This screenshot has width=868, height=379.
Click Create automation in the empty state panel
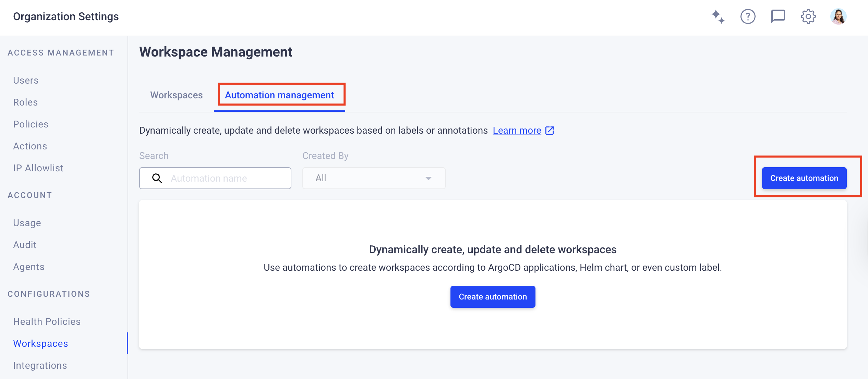[493, 297]
